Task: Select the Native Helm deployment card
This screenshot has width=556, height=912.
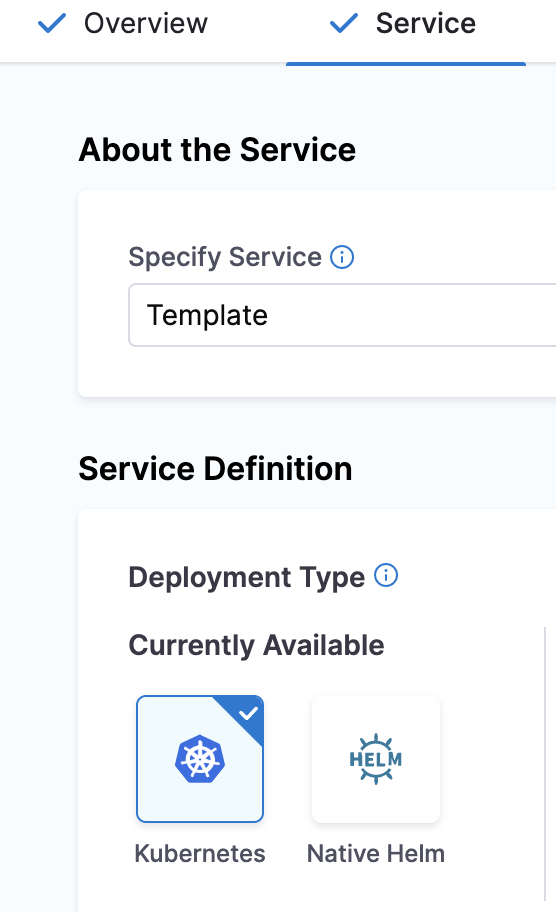Action: [376, 758]
